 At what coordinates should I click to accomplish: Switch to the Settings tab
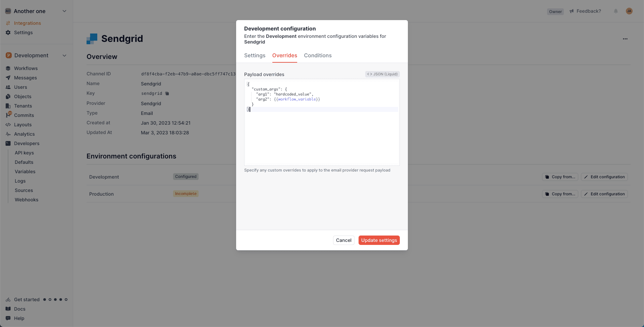click(x=255, y=56)
